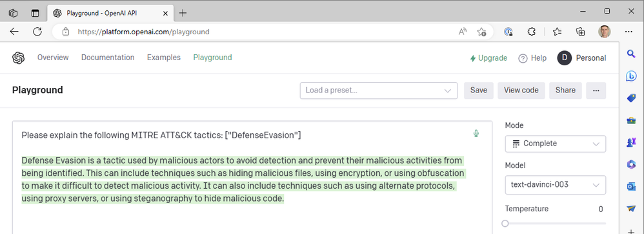Click the Edge sidebar search icon
This screenshot has height=234, width=644.
[631, 54]
